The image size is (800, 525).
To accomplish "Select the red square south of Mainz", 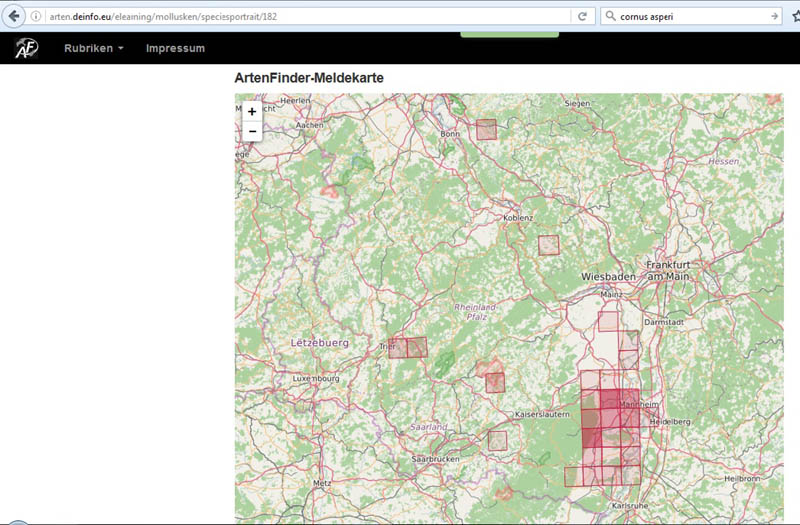I will coord(609,320).
